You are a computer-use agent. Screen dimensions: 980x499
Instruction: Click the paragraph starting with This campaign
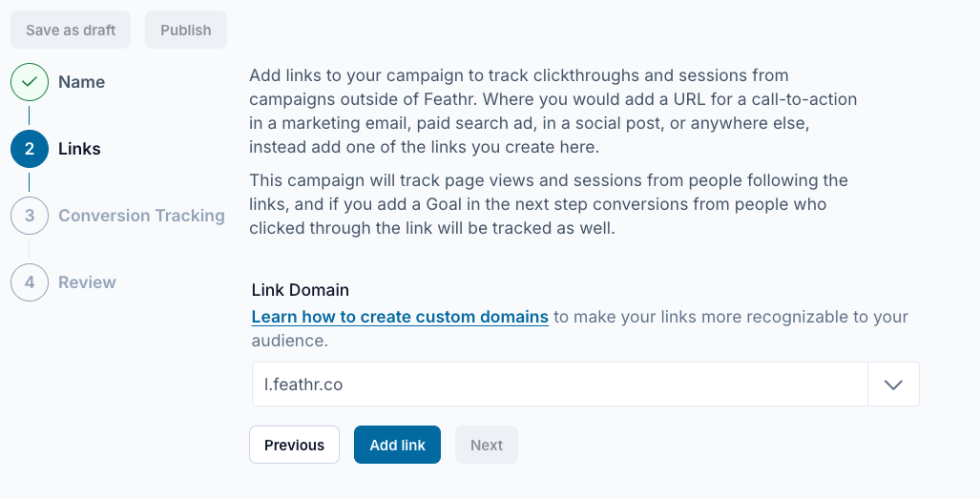[549, 204]
